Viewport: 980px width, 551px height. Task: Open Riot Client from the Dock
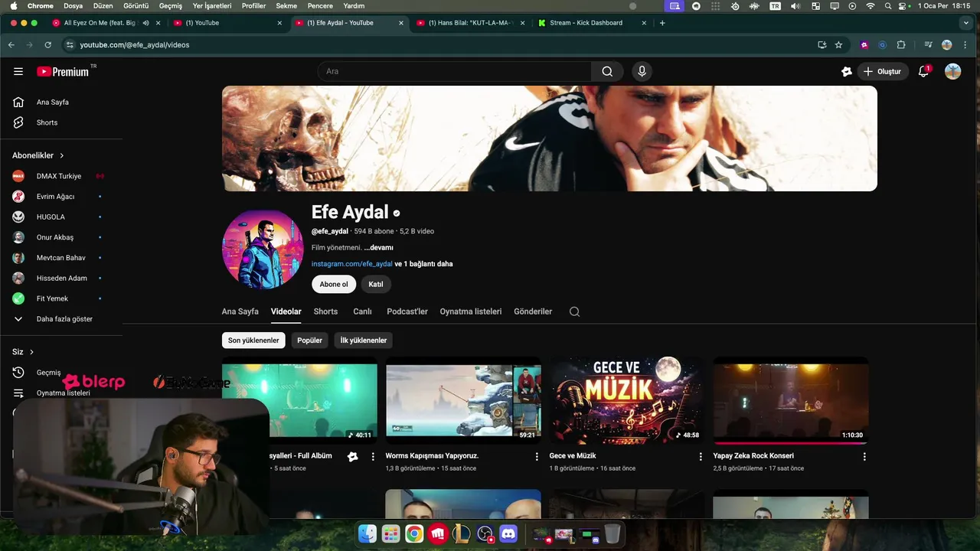tap(438, 533)
